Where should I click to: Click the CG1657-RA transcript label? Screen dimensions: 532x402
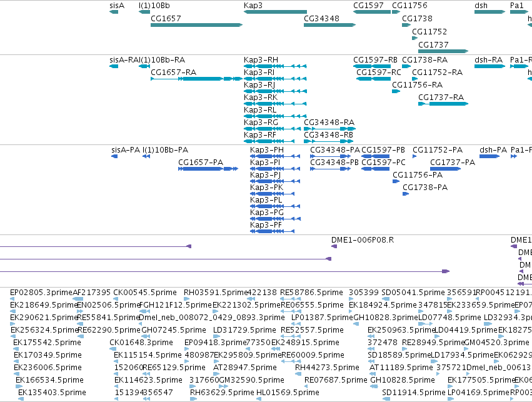[174, 73]
